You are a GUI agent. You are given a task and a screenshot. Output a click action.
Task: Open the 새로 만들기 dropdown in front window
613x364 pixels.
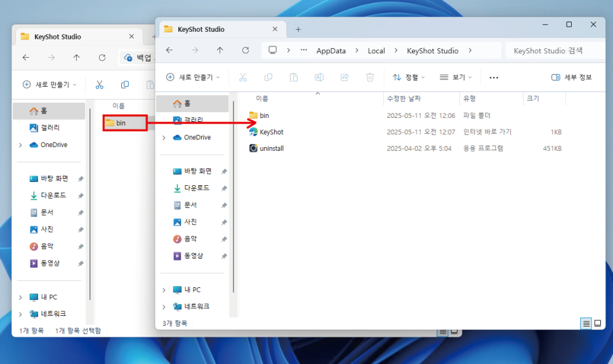pos(193,77)
